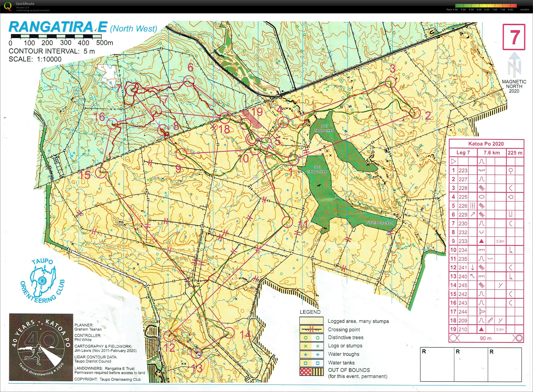
Task: Click the QuickRoute Q logo
Action: 8,6
